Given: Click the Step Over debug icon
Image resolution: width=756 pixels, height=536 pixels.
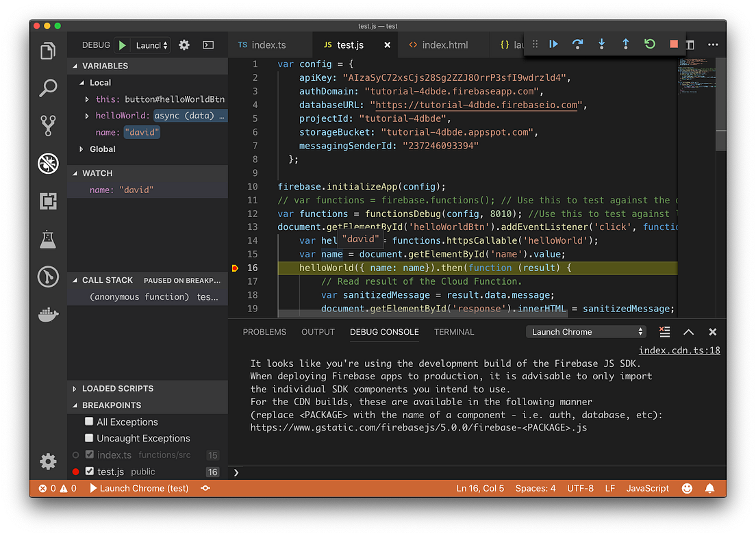Looking at the screenshot, I should pos(577,43).
